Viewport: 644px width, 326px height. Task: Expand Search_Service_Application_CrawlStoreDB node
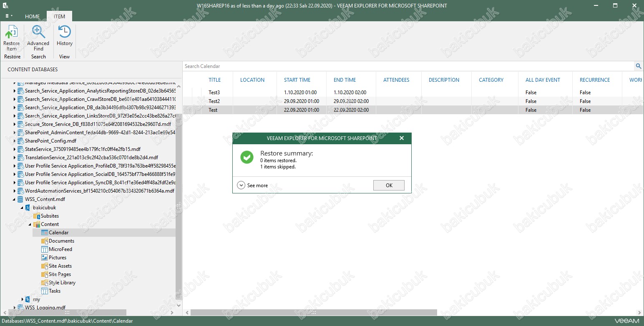(x=15, y=99)
